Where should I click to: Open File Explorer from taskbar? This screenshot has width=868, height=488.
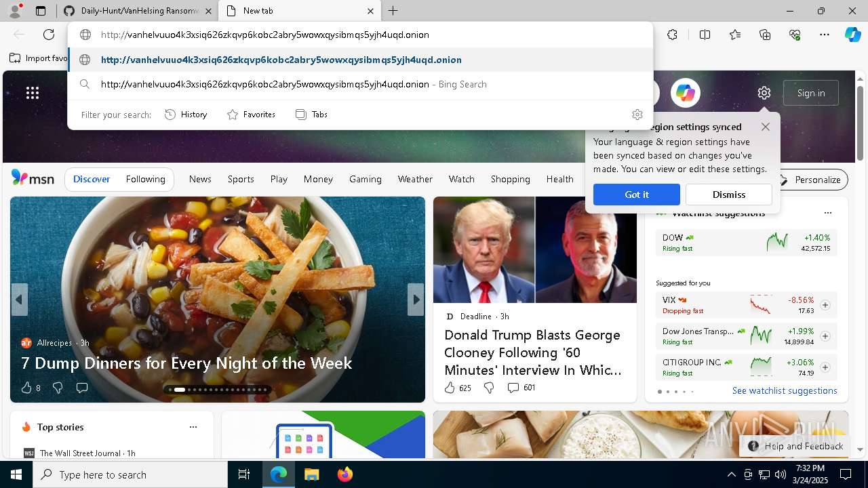tap(311, 474)
